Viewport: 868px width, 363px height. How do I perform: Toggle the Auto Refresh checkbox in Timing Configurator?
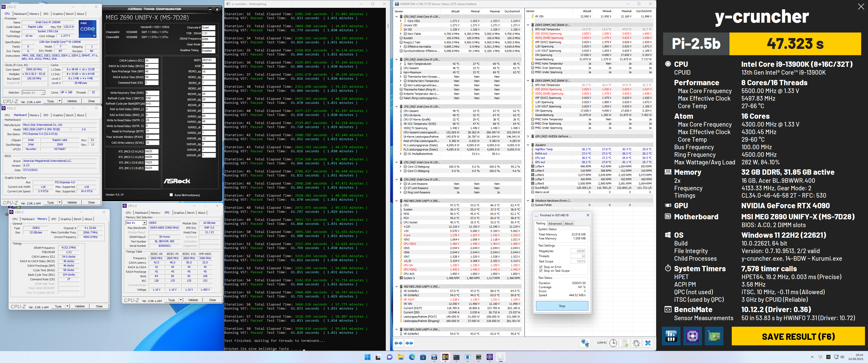click(171, 195)
